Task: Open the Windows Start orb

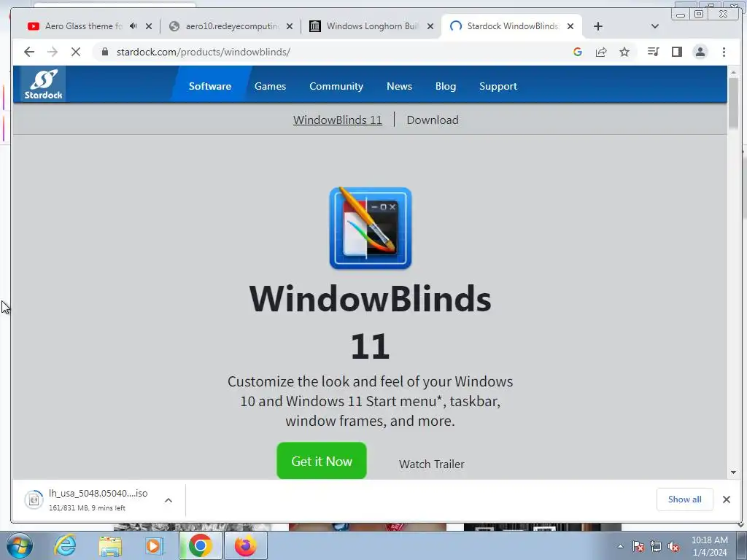Action: [x=20, y=545]
